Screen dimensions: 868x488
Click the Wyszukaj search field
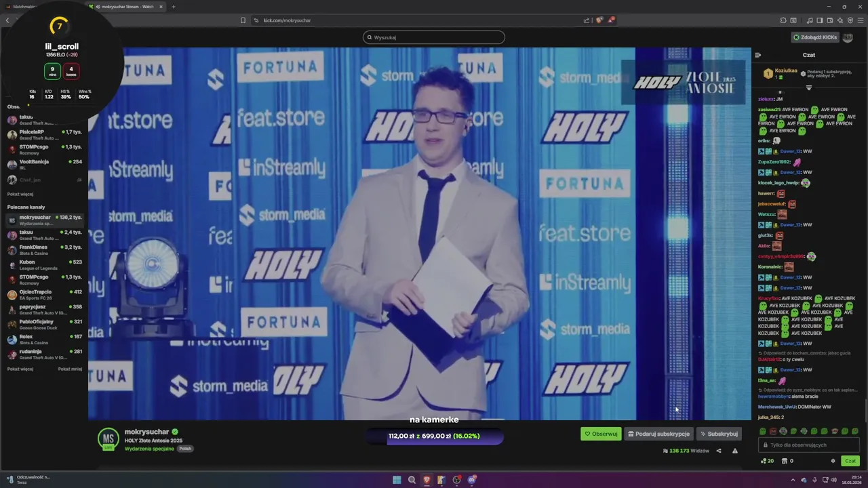click(x=434, y=37)
